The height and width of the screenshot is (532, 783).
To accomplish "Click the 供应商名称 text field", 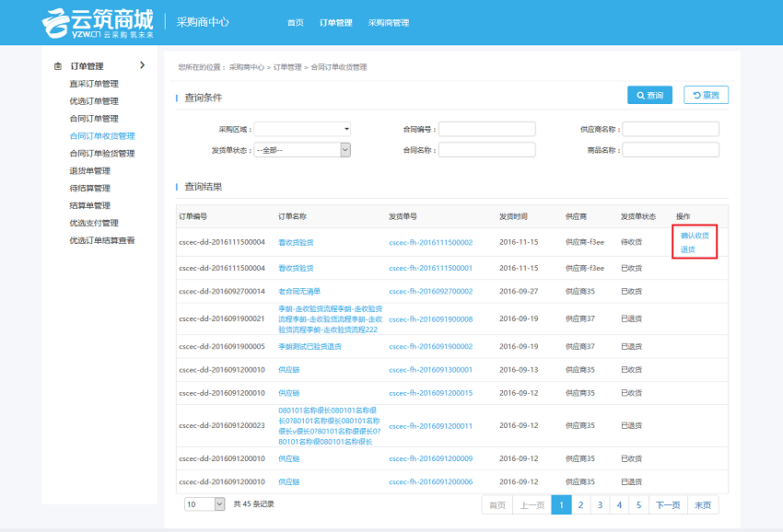I will (670, 130).
